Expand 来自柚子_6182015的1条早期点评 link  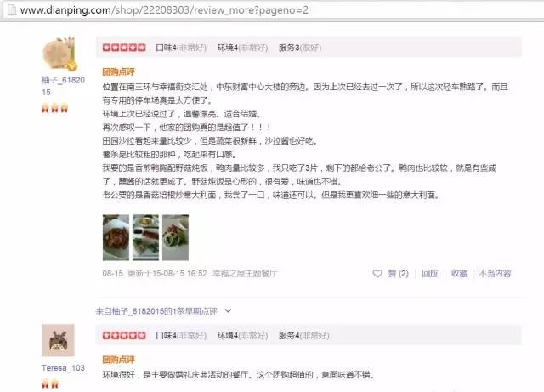tap(156, 311)
